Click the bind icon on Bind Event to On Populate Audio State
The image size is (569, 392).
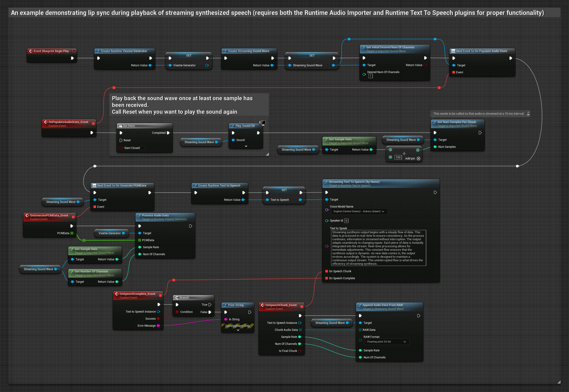[454, 51]
